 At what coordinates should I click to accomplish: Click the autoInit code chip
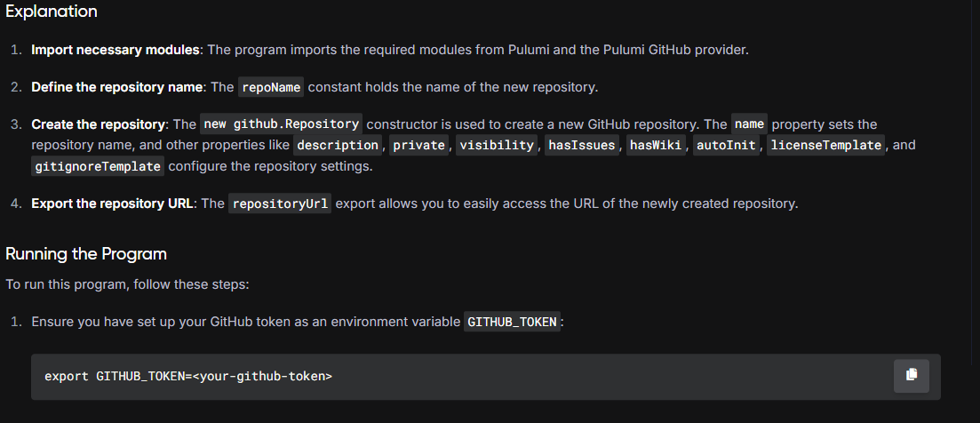click(x=726, y=145)
